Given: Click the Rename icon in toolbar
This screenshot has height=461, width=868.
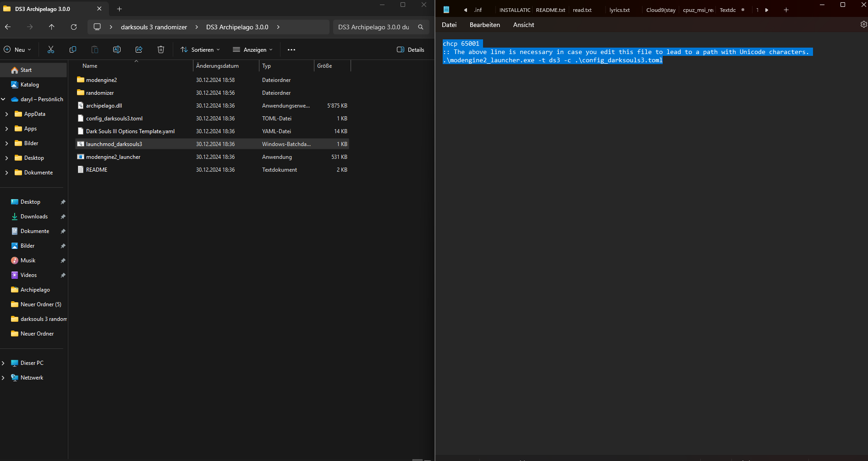Looking at the screenshot, I should coord(117,49).
